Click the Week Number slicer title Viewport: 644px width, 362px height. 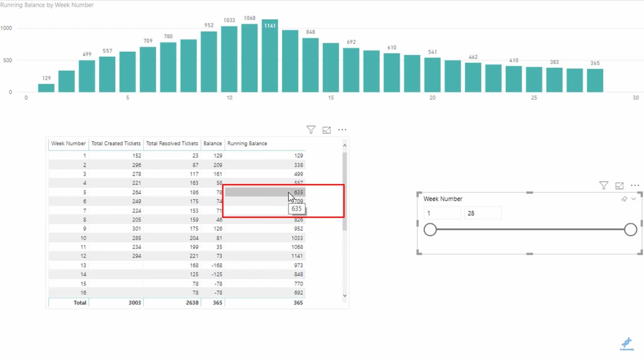point(443,199)
